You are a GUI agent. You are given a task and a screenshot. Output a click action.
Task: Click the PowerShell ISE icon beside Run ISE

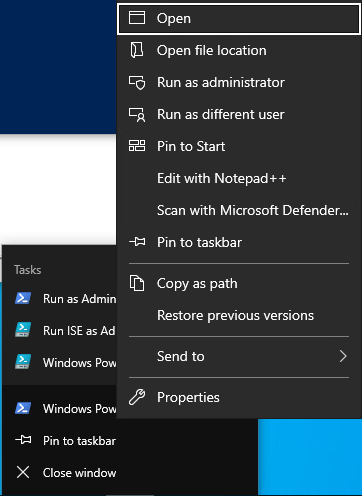tap(23, 330)
